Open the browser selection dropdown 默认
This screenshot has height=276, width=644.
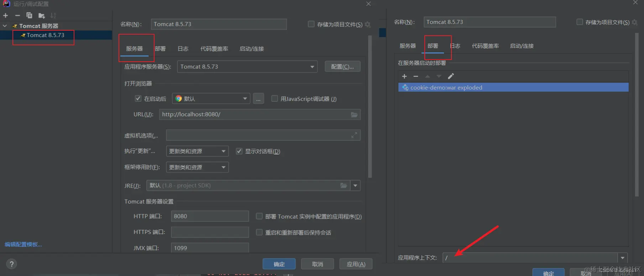click(211, 98)
